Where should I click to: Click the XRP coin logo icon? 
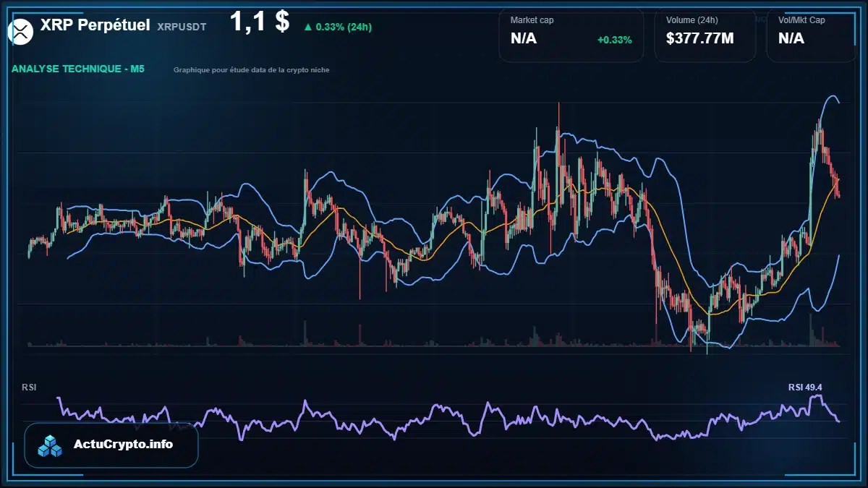21,32
